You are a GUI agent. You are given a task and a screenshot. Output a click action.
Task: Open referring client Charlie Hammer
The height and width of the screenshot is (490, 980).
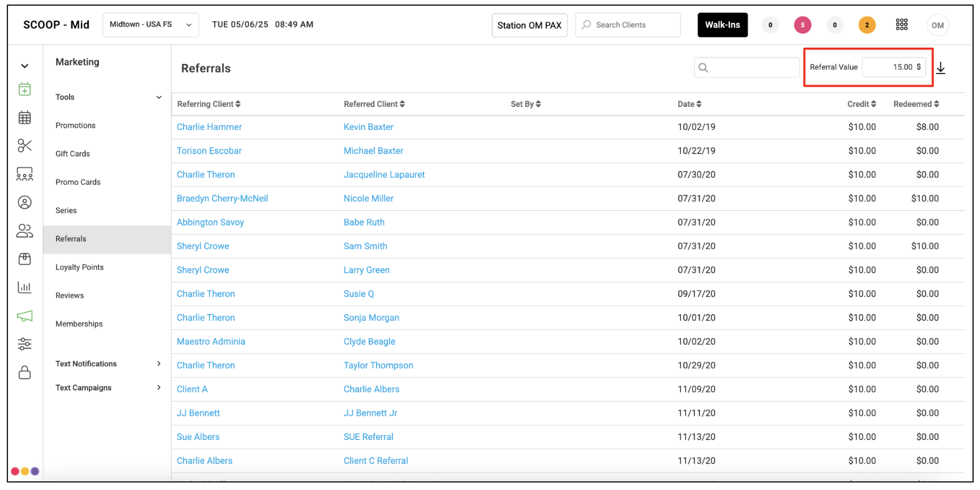point(209,127)
